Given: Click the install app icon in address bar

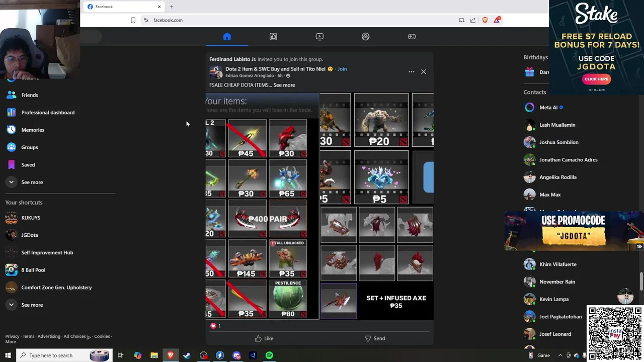Looking at the screenshot, I should coord(461,20).
